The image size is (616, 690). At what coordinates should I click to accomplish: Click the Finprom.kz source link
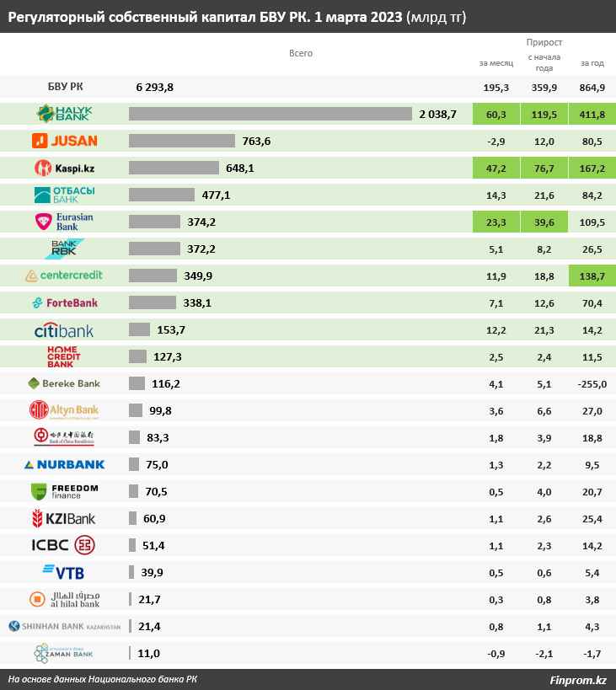578,680
